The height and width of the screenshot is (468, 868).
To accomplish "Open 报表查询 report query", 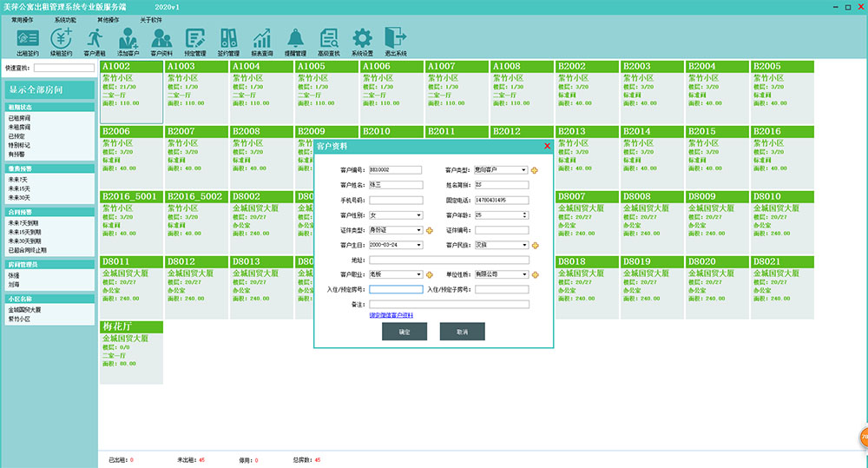I will pos(262,40).
